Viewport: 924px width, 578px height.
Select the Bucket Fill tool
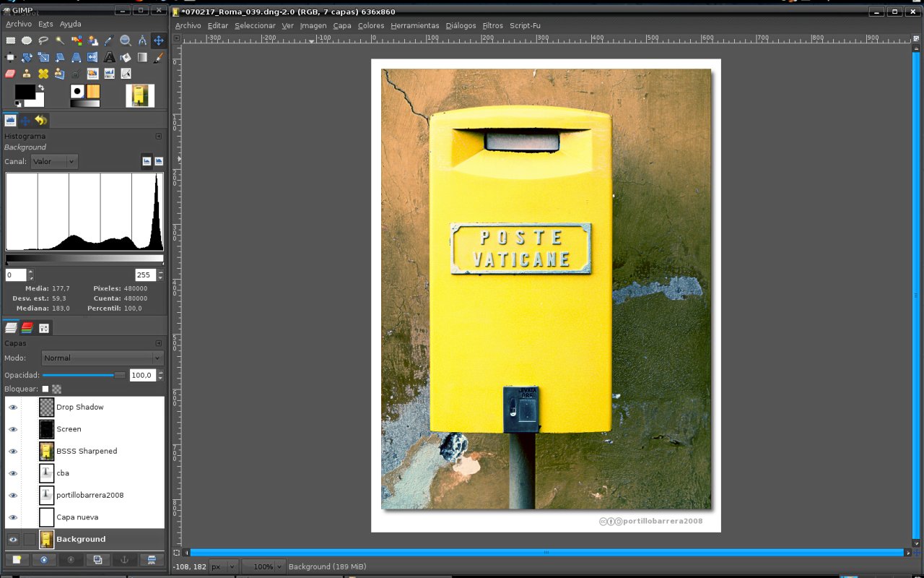(x=126, y=57)
